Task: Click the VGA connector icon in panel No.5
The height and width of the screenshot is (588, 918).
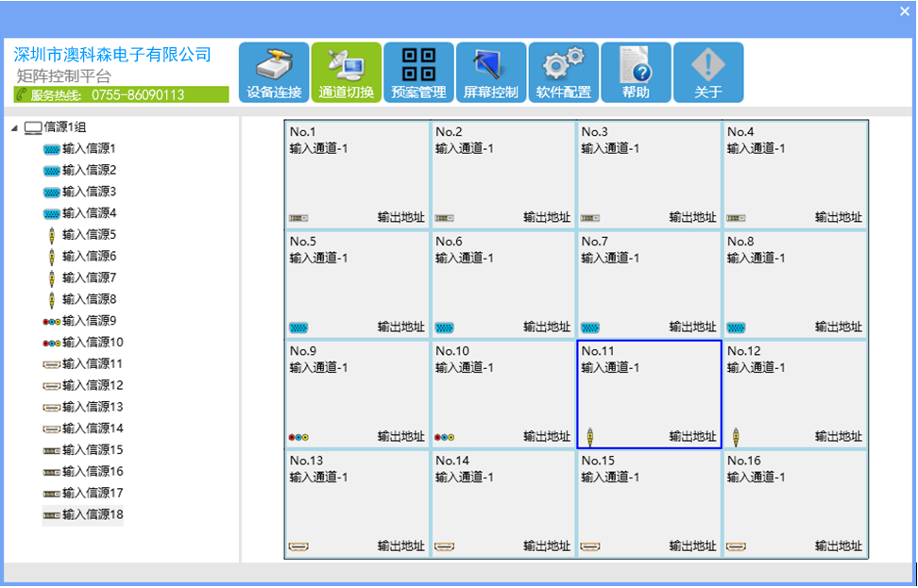Action: pos(298,328)
